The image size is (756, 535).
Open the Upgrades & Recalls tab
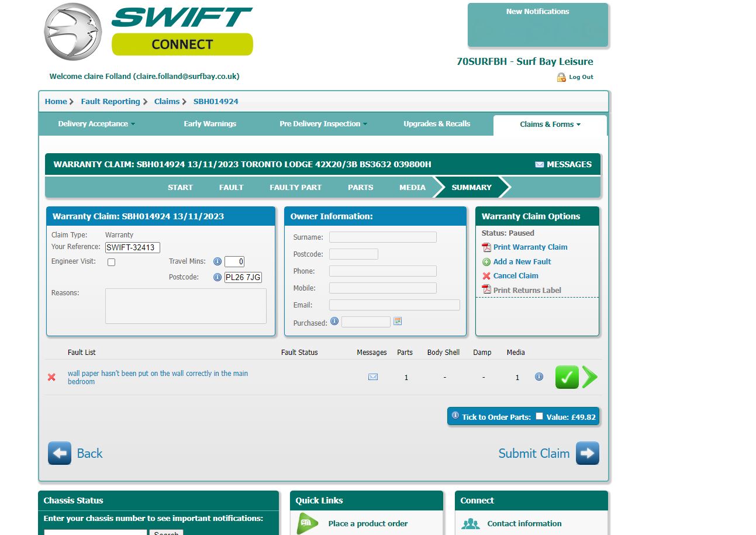tap(437, 124)
